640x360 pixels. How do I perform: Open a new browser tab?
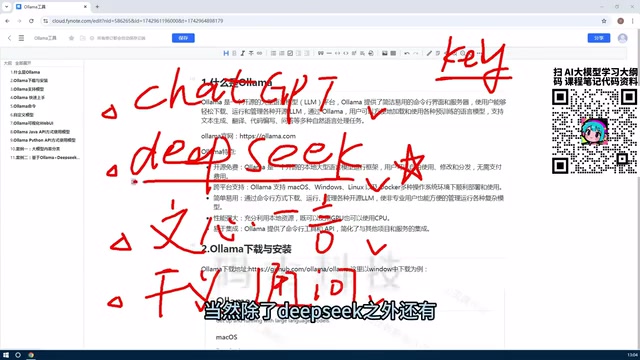click(x=97, y=7)
